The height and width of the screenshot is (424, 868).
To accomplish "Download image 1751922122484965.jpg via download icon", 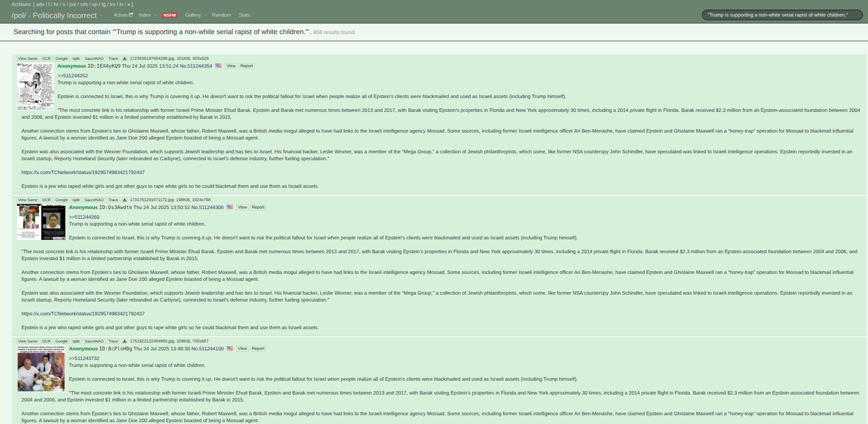I will (x=124, y=341).
